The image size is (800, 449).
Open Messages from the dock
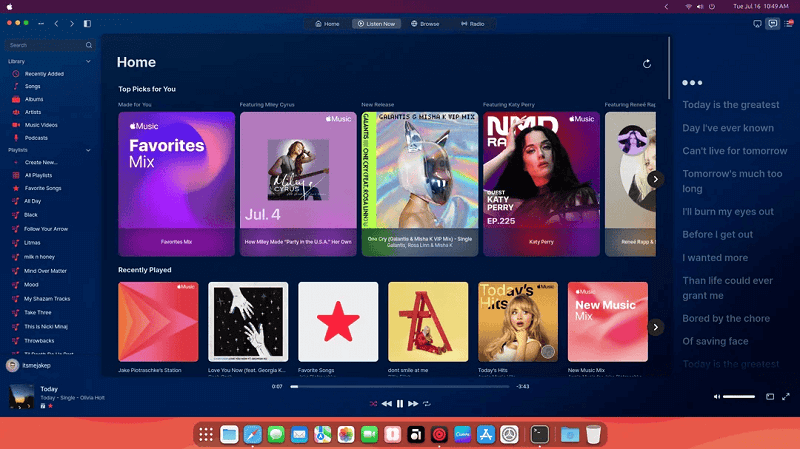[x=276, y=435]
